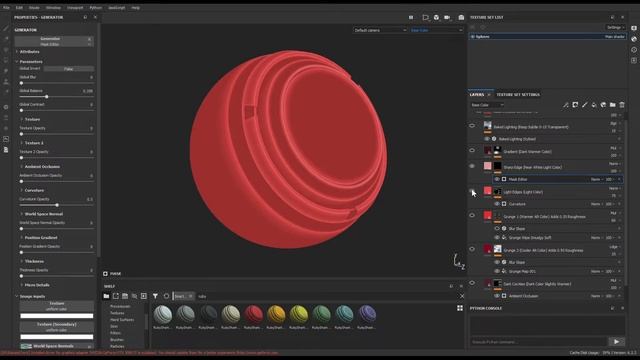Run the Python console command
Viewport: 640px width, 360px height.
click(x=616, y=342)
